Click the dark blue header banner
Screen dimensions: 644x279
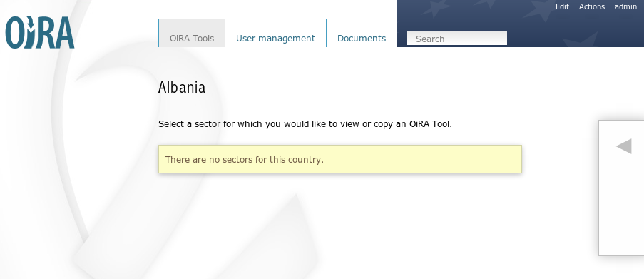point(520,24)
